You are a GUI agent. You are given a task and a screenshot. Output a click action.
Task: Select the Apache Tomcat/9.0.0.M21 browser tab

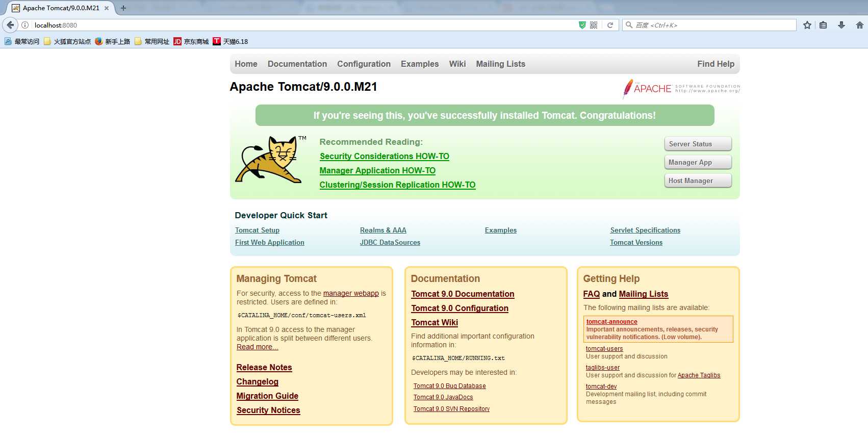point(61,8)
